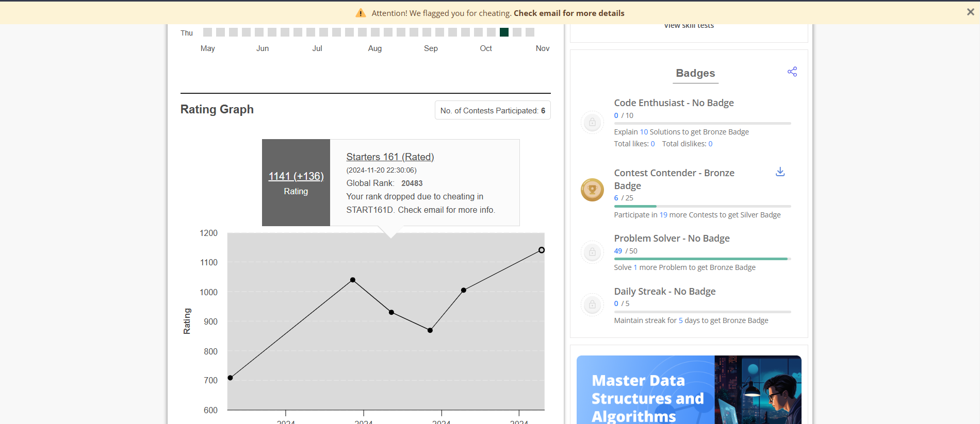Click the locked Code Enthusiast badge icon
Image resolution: width=980 pixels, height=424 pixels.
(x=592, y=122)
